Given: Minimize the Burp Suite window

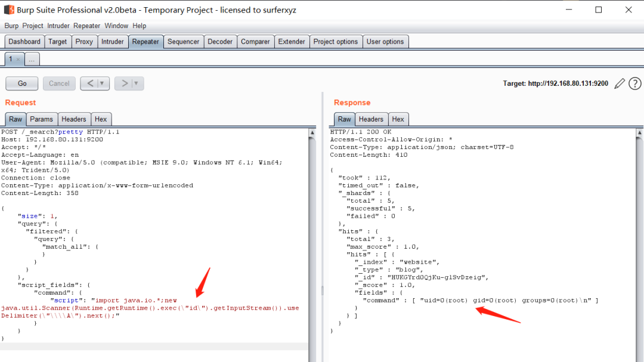Looking at the screenshot, I should tap(569, 10).
